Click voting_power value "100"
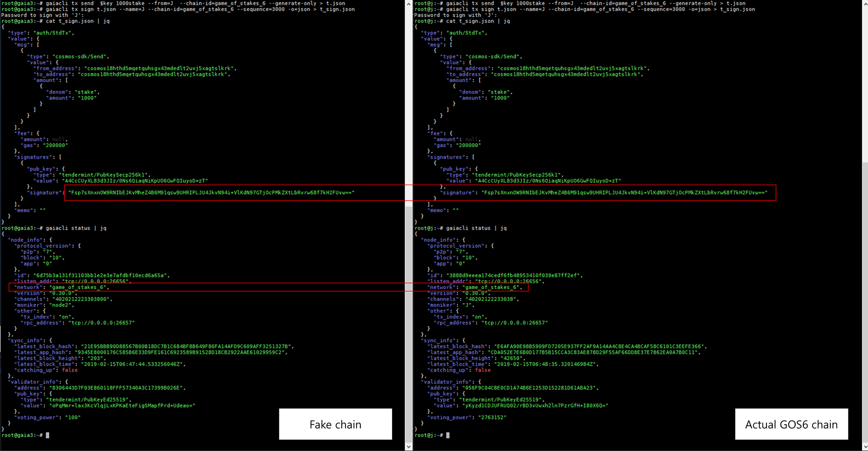Viewport: 868px width, 451px height. [73, 417]
